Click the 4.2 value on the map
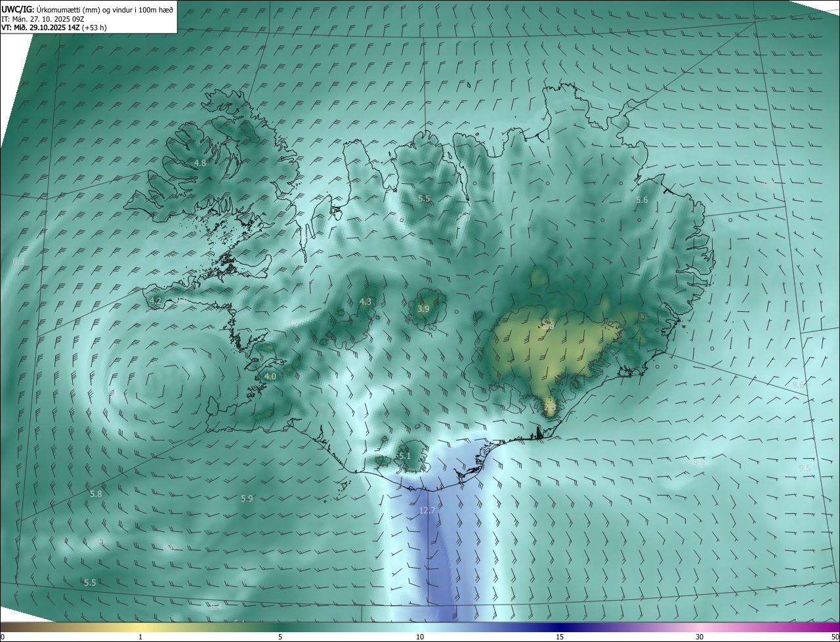840x642 pixels. pos(156,301)
